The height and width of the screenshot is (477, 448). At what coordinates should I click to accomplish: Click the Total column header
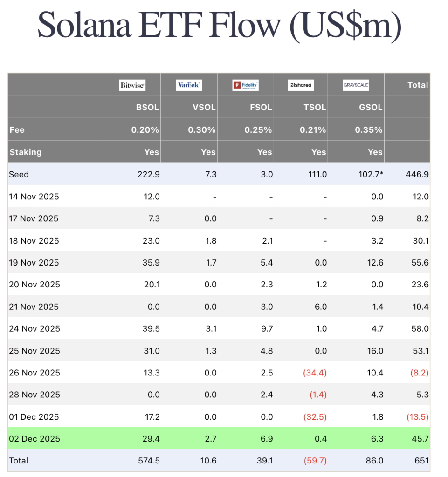[417, 85]
